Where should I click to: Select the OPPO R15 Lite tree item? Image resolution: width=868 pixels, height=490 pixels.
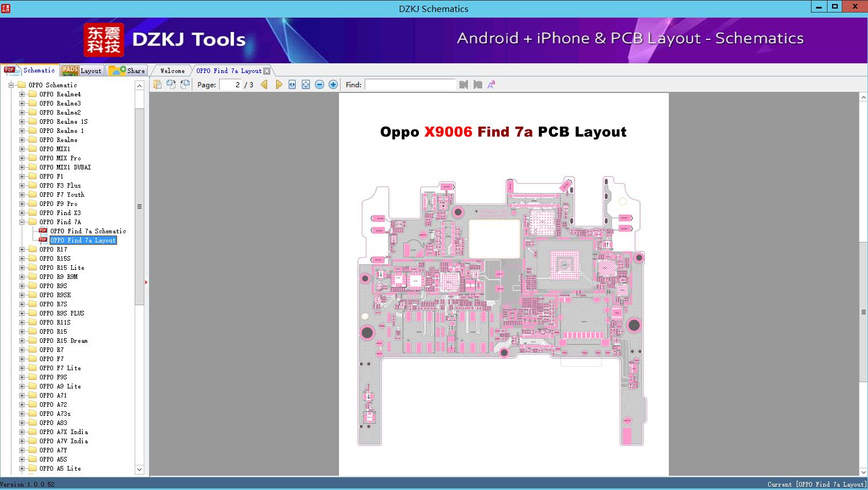(x=62, y=268)
